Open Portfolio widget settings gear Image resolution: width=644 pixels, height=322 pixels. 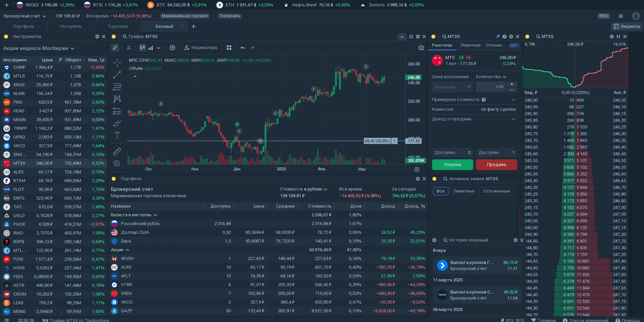click(418, 179)
